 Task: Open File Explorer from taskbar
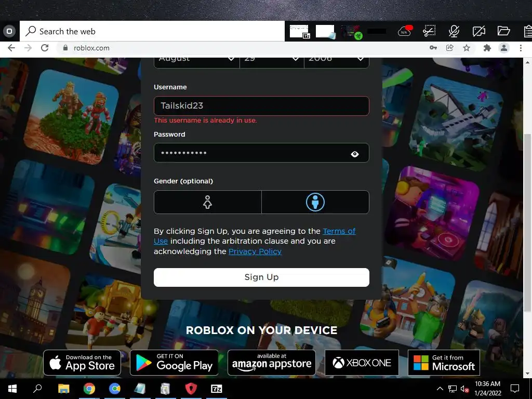click(63, 389)
